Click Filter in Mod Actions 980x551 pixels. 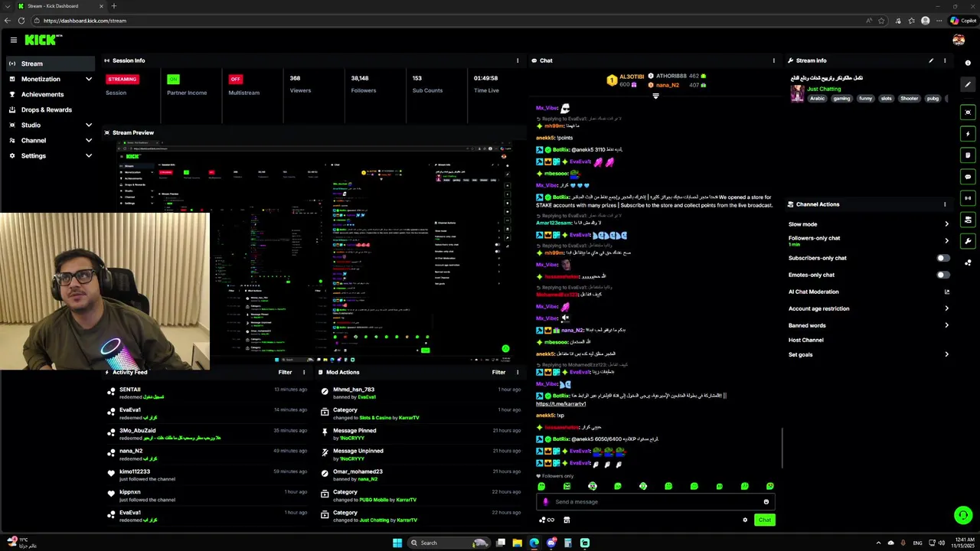pyautogui.click(x=498, y=373)
